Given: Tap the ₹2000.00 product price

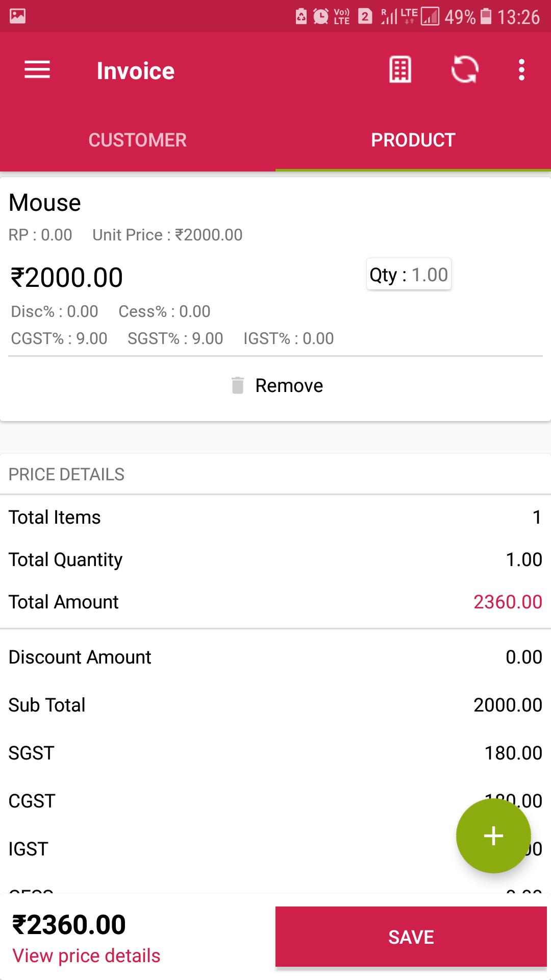Looking at the screenshot, I should pyautogui.click(x=66, y=278).
